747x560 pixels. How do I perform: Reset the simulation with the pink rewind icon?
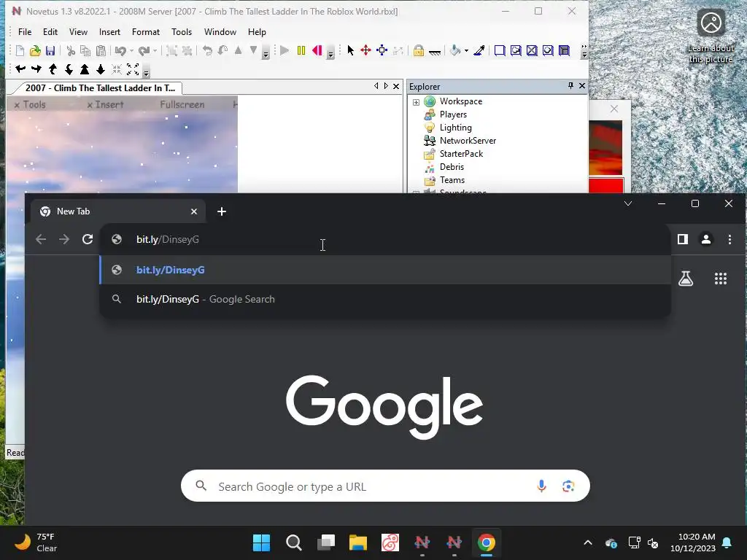click(317, 50)
